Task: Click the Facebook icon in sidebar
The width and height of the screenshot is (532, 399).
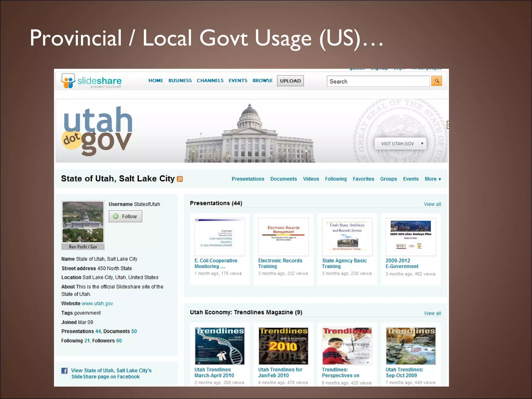Action: [x=64, y=371]
